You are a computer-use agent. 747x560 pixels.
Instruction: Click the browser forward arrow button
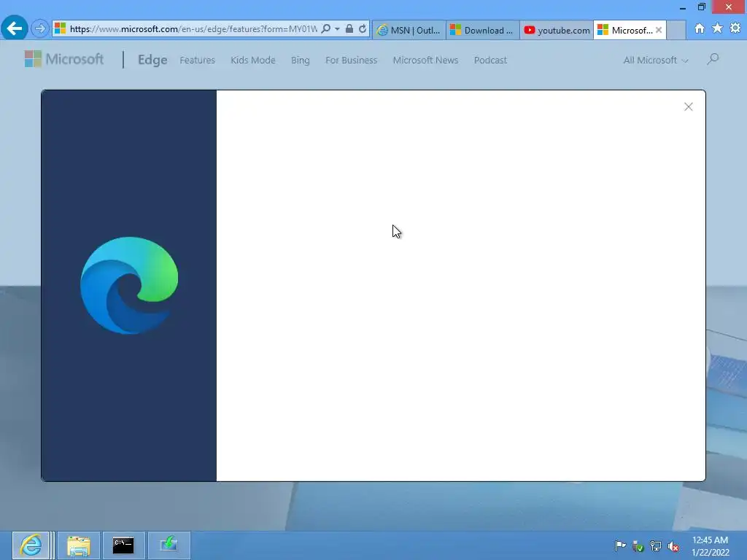point(40,29)
